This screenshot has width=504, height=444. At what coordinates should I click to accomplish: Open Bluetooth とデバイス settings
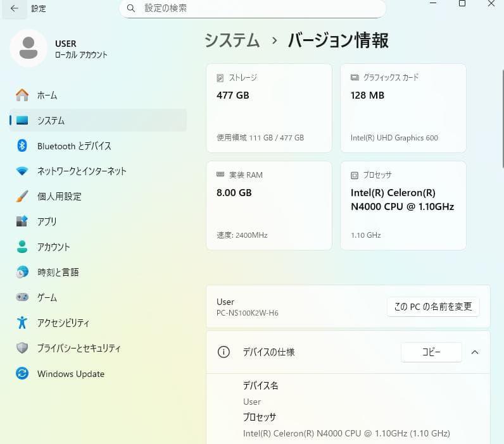(x=98, y=145)
